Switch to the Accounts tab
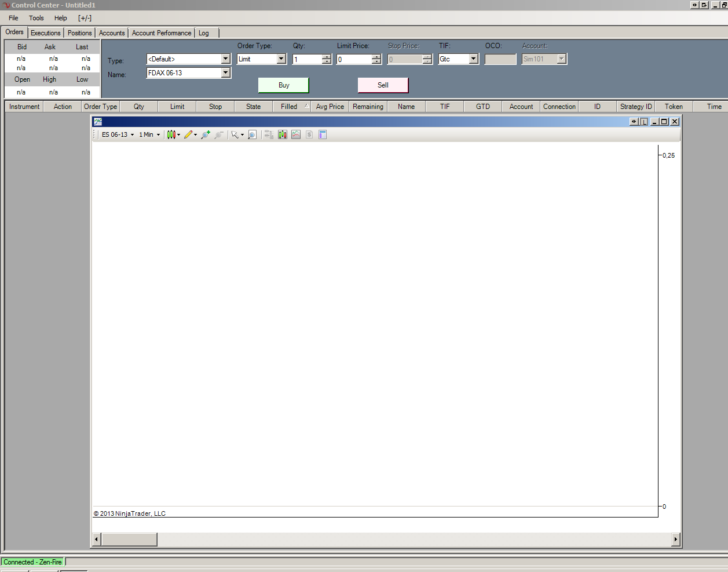This screenshot has width=728, height=572. 112,33
